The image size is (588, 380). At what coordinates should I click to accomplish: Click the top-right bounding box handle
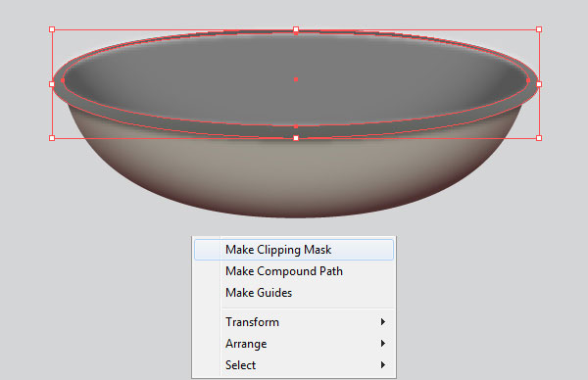pyautogui.click(x=539, y=29)
